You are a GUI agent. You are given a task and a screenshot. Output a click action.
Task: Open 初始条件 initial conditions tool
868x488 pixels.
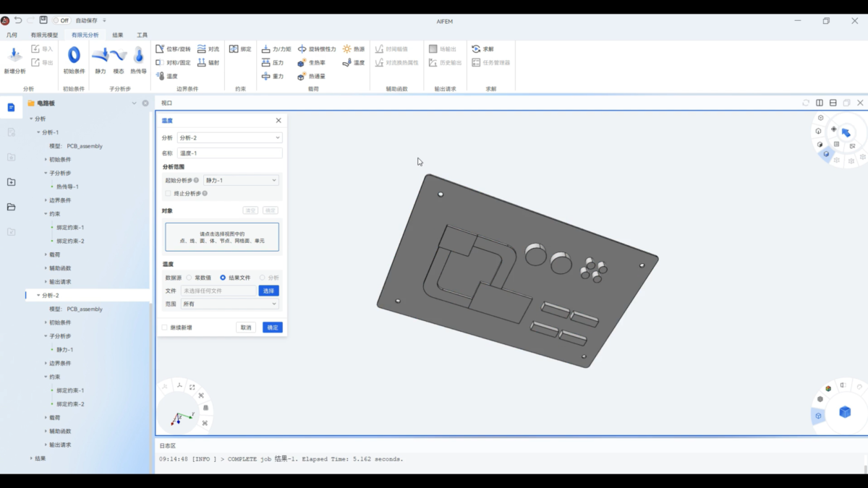point(74,56)
